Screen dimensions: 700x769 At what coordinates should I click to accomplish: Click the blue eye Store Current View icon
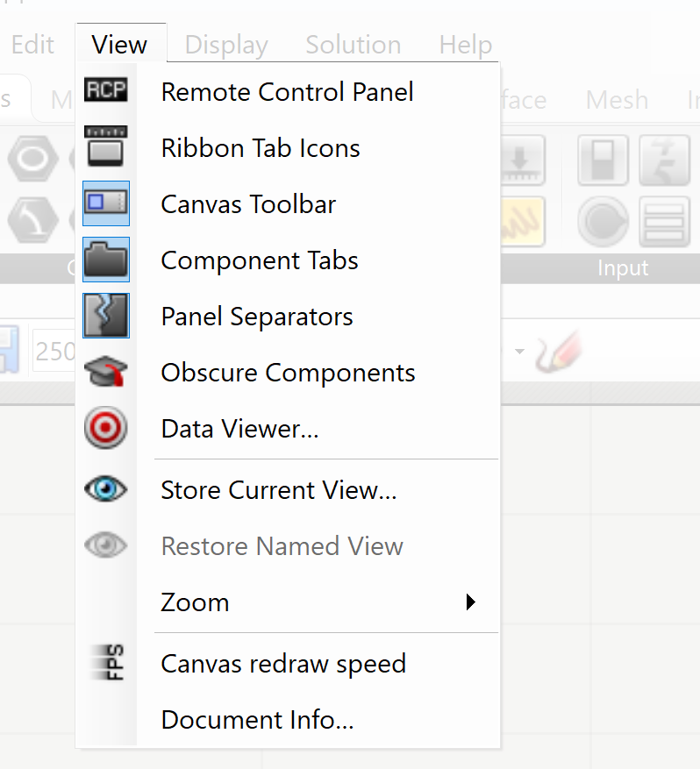106,489
